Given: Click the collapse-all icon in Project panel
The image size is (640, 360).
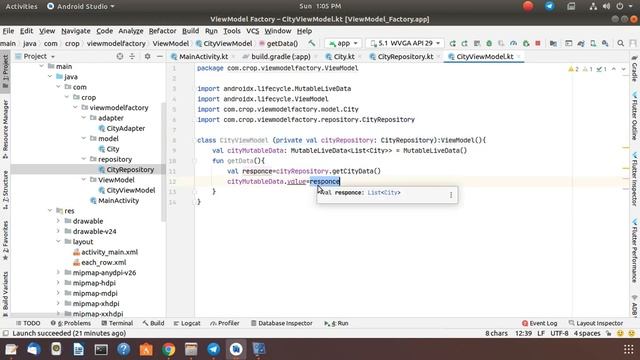Looking at the screenshot, I should (x=132, y=56).
